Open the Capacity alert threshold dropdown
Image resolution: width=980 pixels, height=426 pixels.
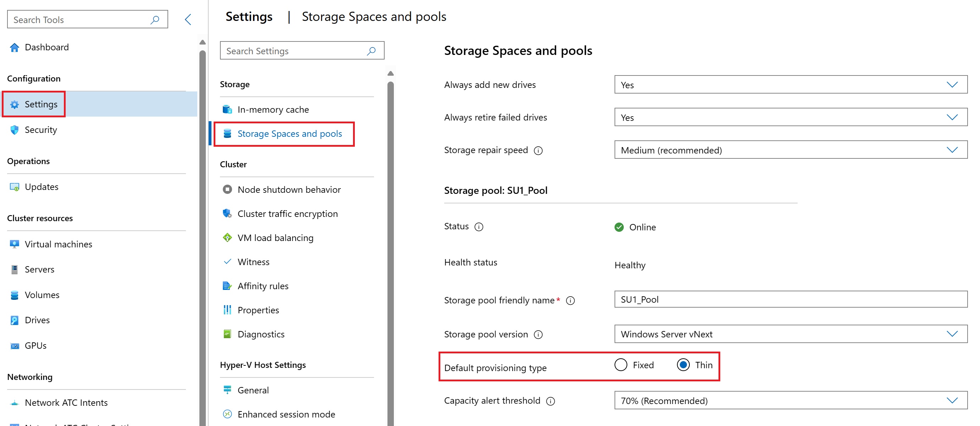coord(791,400)
